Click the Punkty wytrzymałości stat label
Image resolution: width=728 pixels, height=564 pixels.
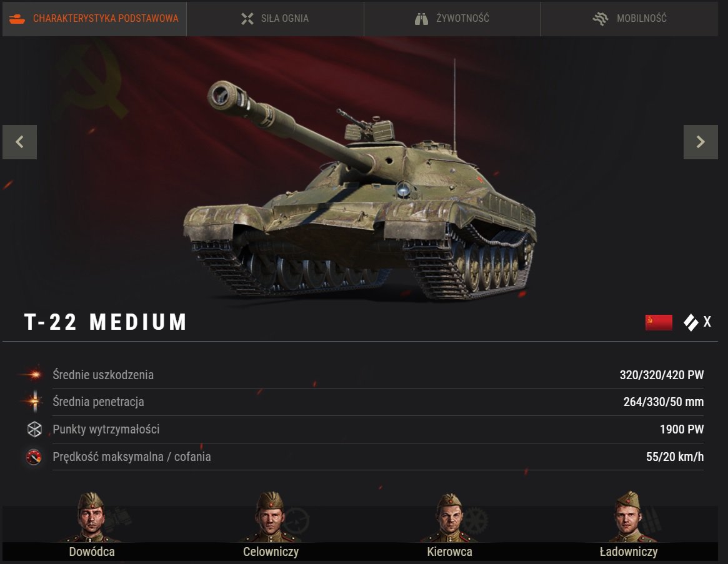point(106,429)
